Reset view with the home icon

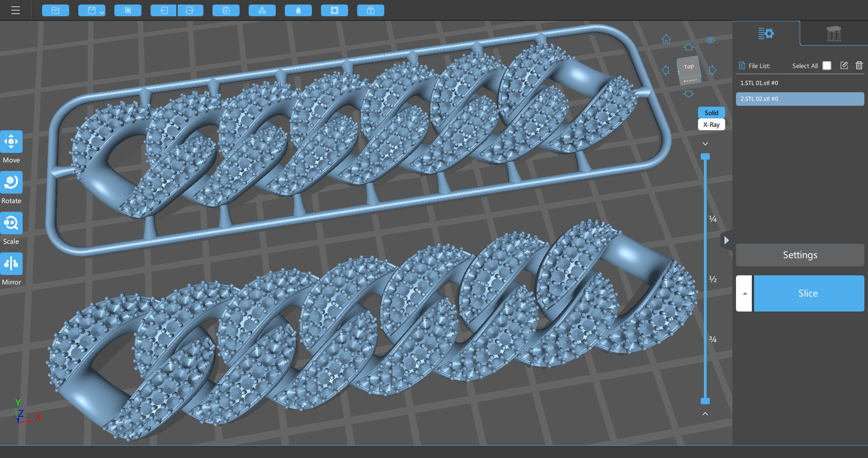click(x=666, y=39)
